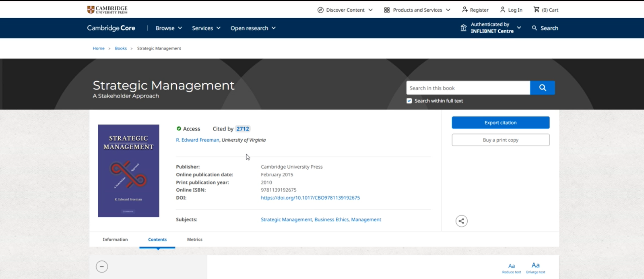The image size is (644, 279).
Task: Click the Export citation button
Action: [x=500, y=123]
